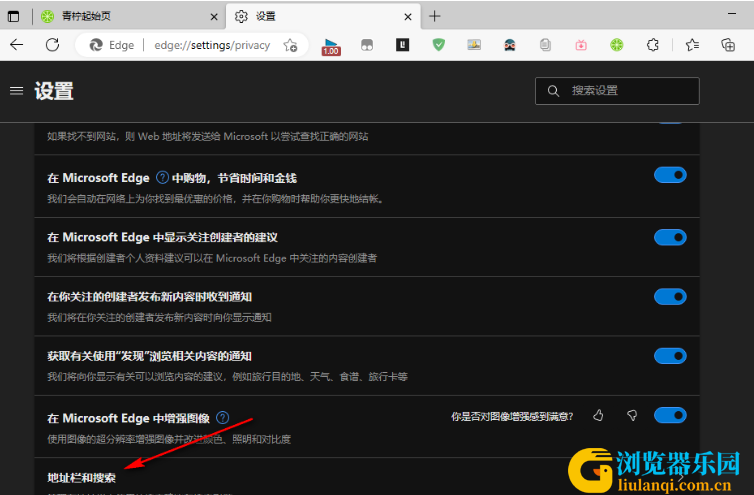The height and width of the screenshot is (495, 754).
Task: Go back with the back arrow
Action: (16, 45)
